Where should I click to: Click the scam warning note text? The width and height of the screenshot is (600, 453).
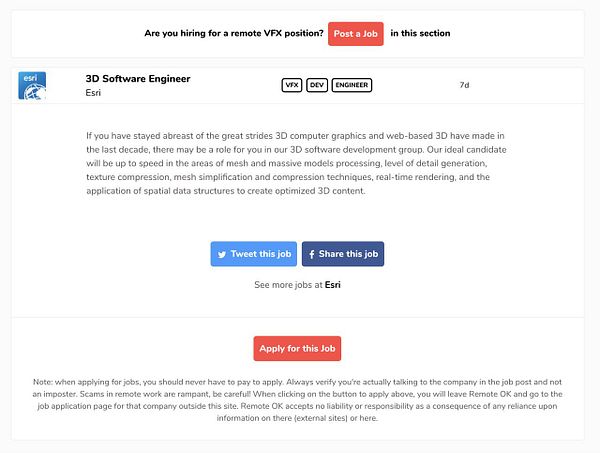tap(299, 399)
